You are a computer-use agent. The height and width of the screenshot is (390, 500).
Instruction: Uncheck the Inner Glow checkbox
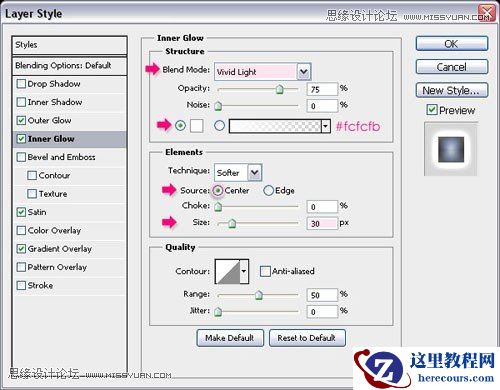pos(21,139)
